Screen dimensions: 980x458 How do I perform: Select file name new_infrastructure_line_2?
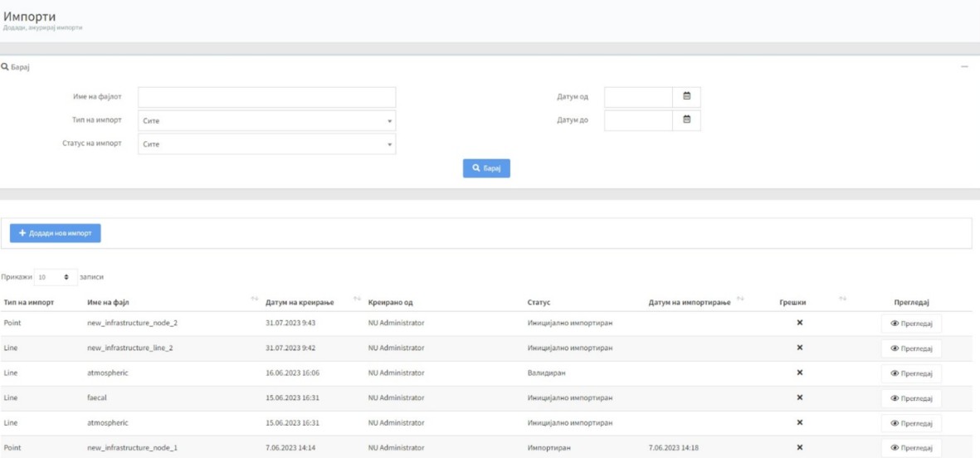130,348
